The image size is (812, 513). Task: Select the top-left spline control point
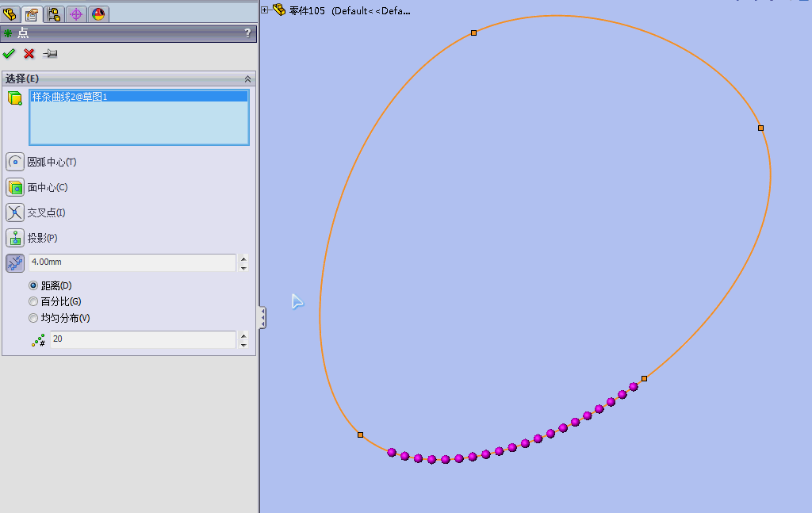tap(474, 33)
